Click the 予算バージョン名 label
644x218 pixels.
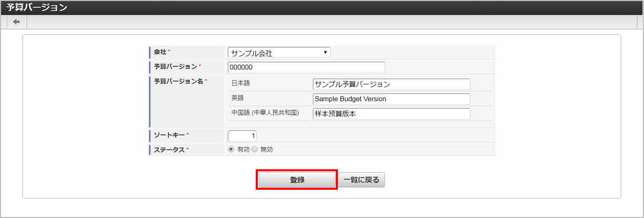point(179,81)
